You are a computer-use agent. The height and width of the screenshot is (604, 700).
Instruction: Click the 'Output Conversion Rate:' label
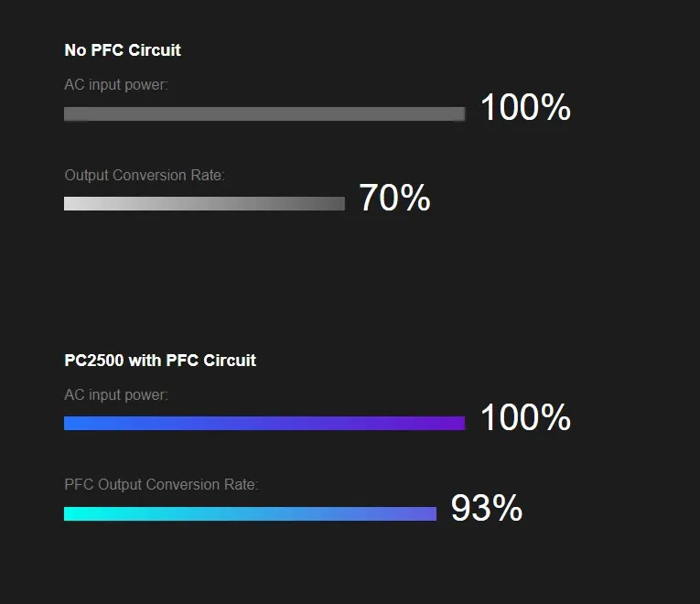(x=145, y=175)
